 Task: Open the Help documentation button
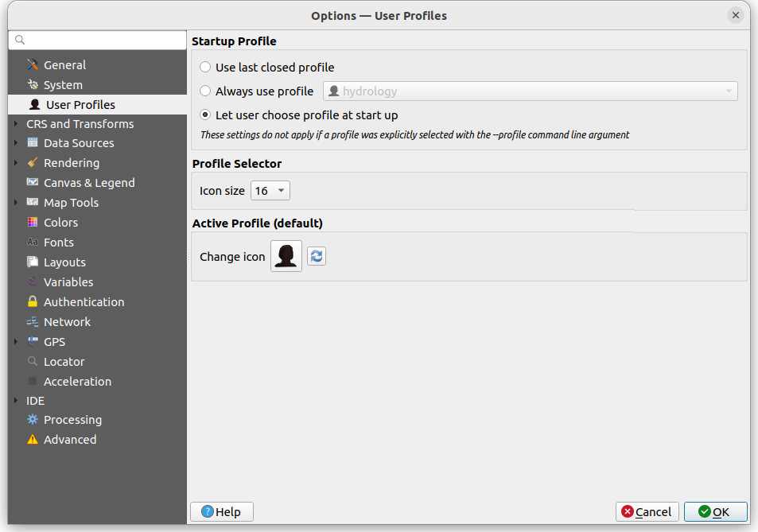click(x=221, y=512)
